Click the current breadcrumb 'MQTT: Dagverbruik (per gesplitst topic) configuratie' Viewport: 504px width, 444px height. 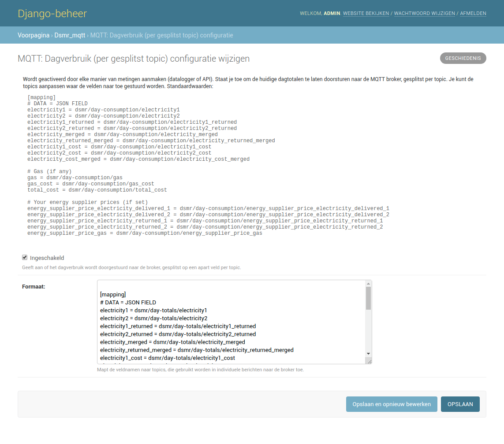point(162,35)
